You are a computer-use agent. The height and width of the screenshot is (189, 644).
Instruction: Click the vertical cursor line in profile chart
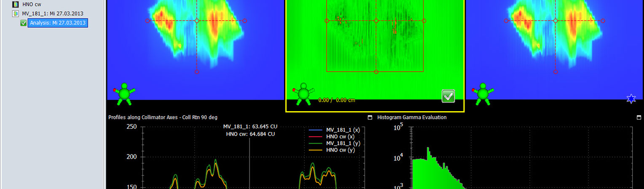[250, 164]
